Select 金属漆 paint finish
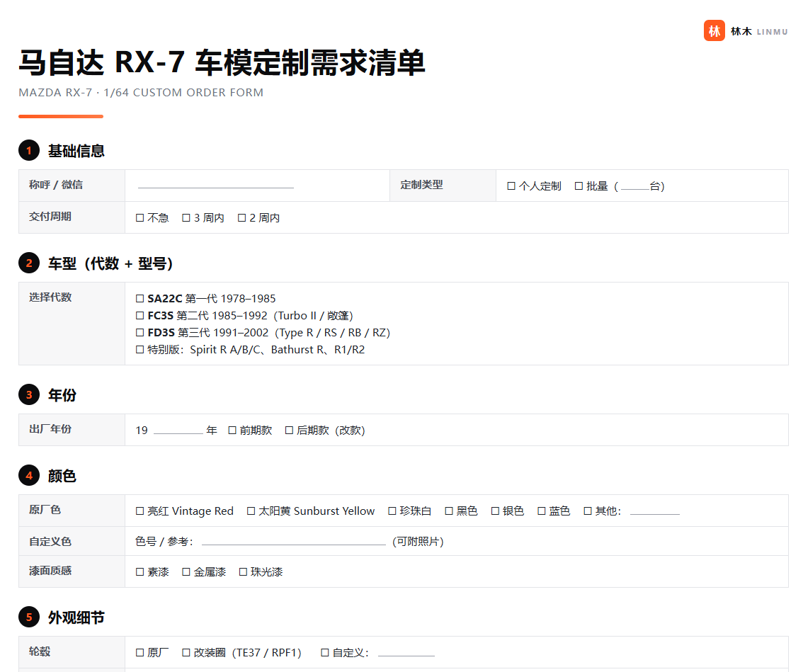Screen dimensions: 803x672 (186, 571)
